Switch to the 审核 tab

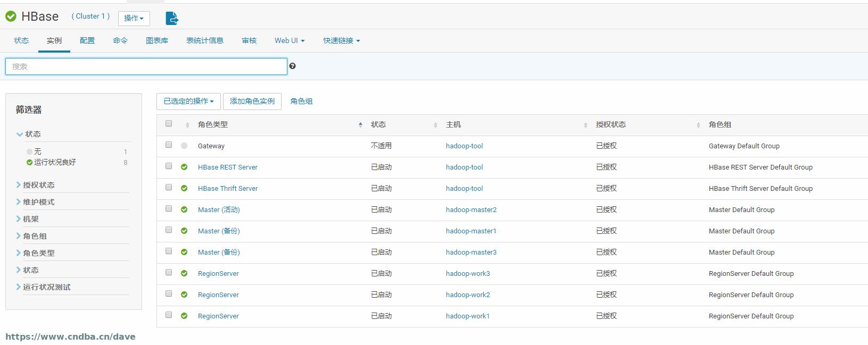point(249,40)
